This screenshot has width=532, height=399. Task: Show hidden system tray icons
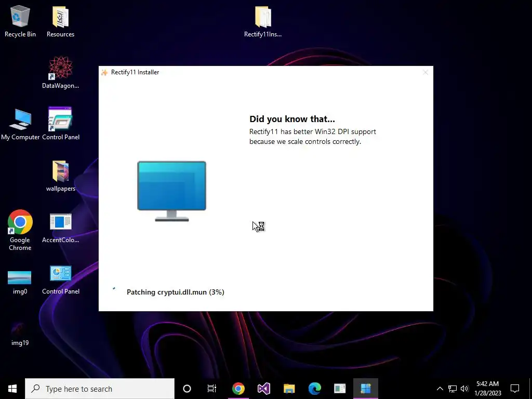point(440,389)
